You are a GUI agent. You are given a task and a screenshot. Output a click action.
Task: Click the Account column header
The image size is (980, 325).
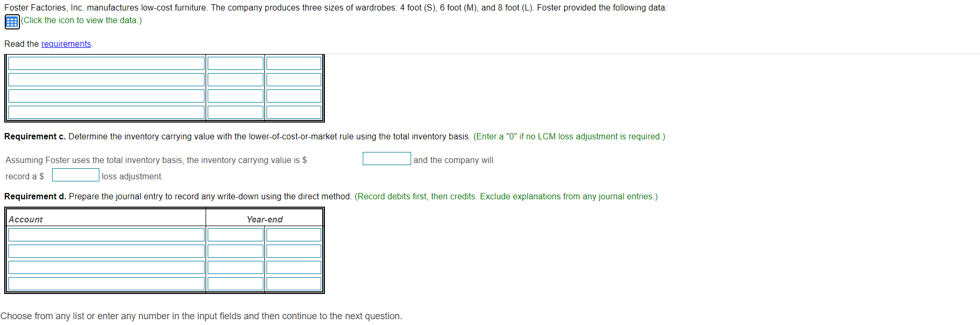(25, 219)
